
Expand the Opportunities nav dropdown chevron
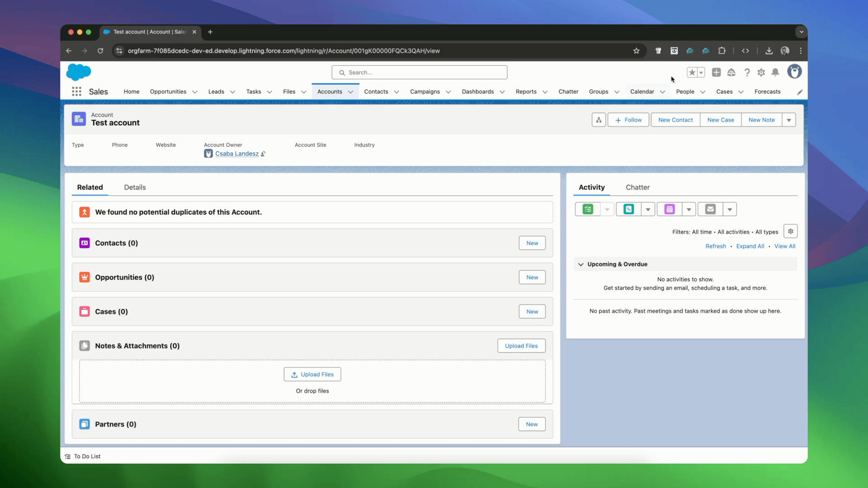195,92
